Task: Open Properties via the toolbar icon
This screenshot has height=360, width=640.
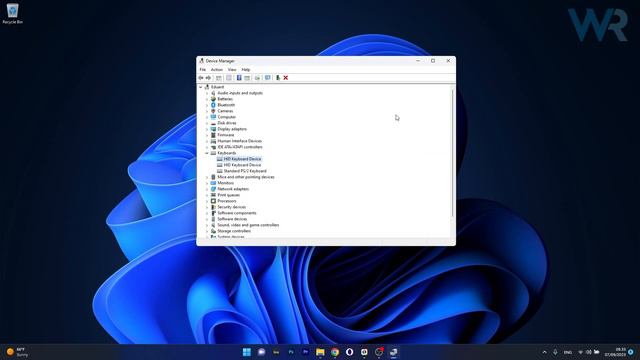Action: [x=229, y=78]
